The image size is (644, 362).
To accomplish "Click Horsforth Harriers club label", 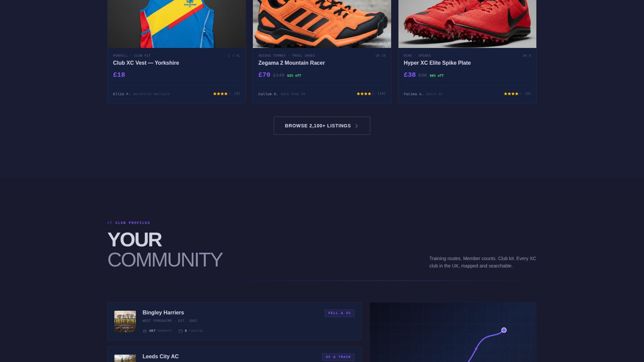I will pyautogui.click(x=152, y=94).
